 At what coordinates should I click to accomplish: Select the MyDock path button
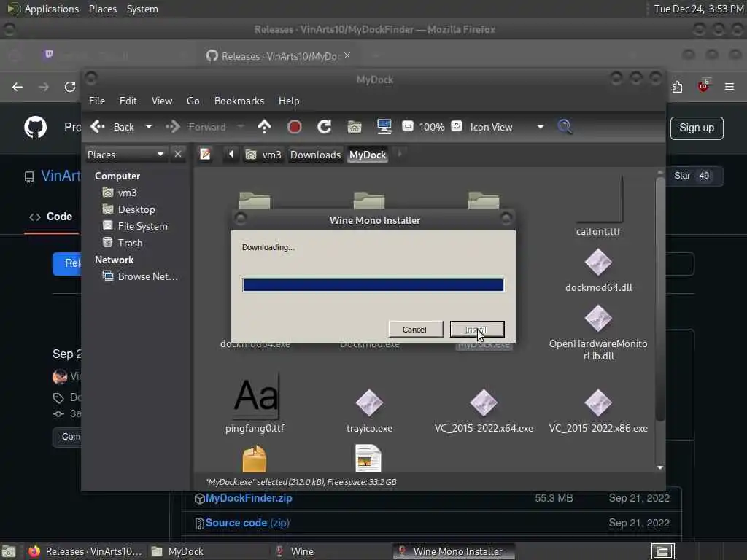(368, 155)
